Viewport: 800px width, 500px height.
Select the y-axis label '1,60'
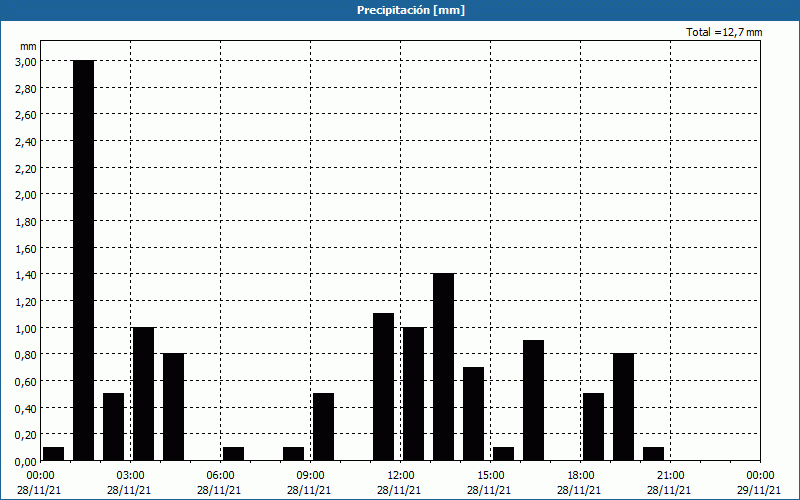pyautogui.click(x=27, y=248)
